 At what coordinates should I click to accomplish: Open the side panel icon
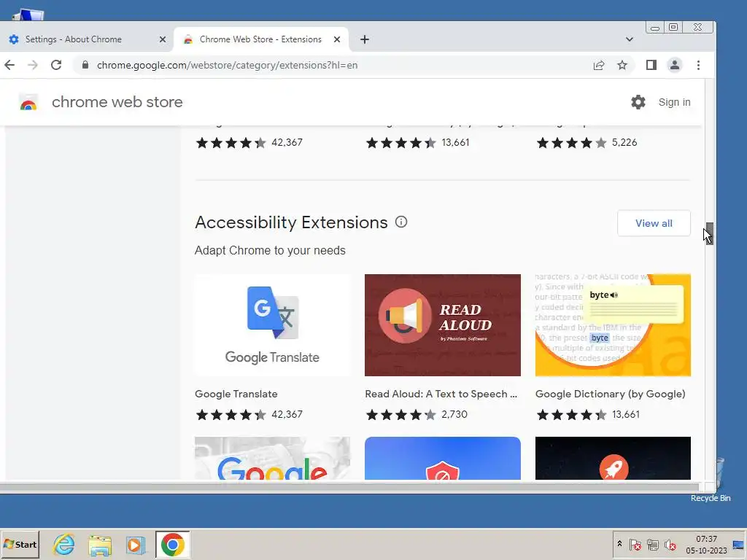(651, 65)
